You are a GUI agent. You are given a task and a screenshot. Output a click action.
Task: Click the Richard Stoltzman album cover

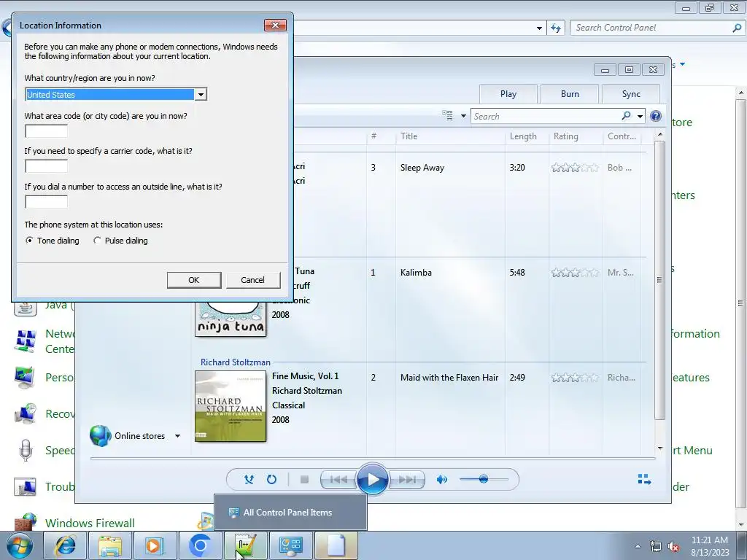click(231, 406)
